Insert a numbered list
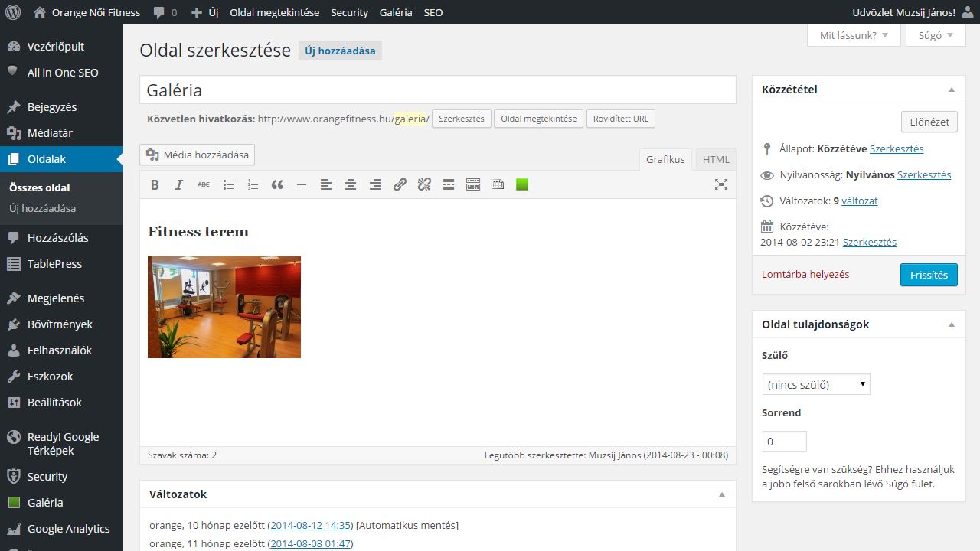The height and width of the screenshot is (551, 980). point(253,184)
